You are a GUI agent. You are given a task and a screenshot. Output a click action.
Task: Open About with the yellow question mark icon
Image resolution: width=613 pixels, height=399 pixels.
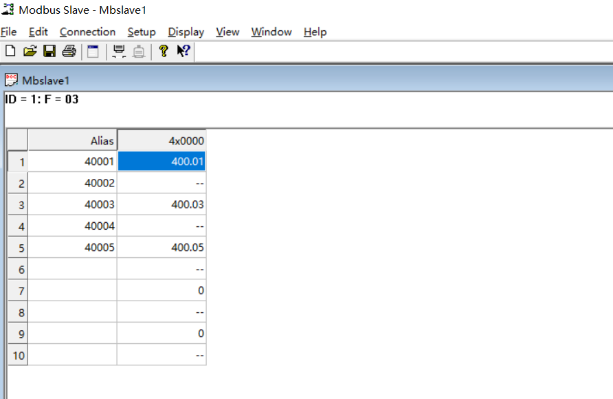(x=163, y=51)
